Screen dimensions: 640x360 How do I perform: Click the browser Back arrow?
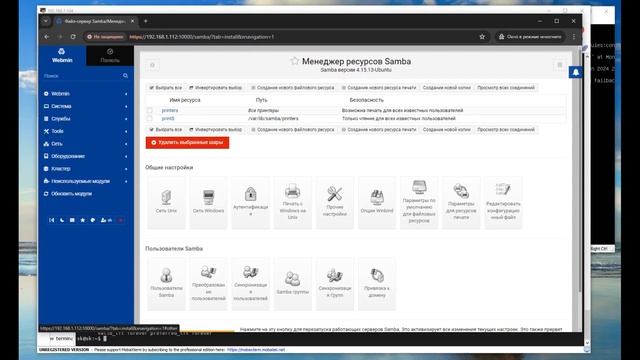click(47, 37)
